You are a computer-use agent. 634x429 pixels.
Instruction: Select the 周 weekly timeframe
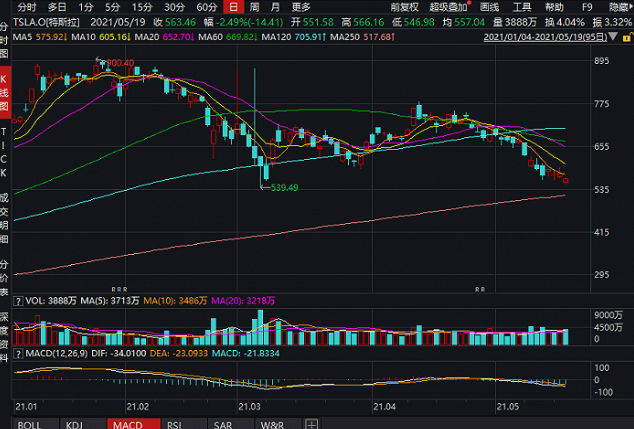(254, 7)
